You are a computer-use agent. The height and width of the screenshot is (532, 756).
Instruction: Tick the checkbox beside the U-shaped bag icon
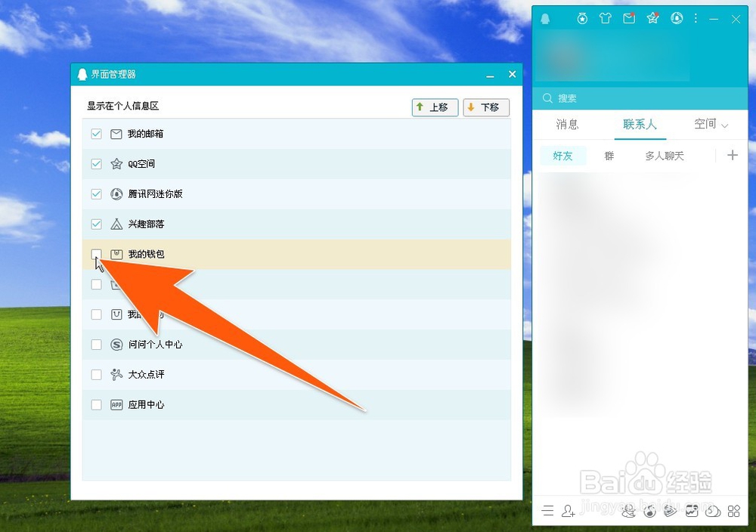(x=97, y=314)
